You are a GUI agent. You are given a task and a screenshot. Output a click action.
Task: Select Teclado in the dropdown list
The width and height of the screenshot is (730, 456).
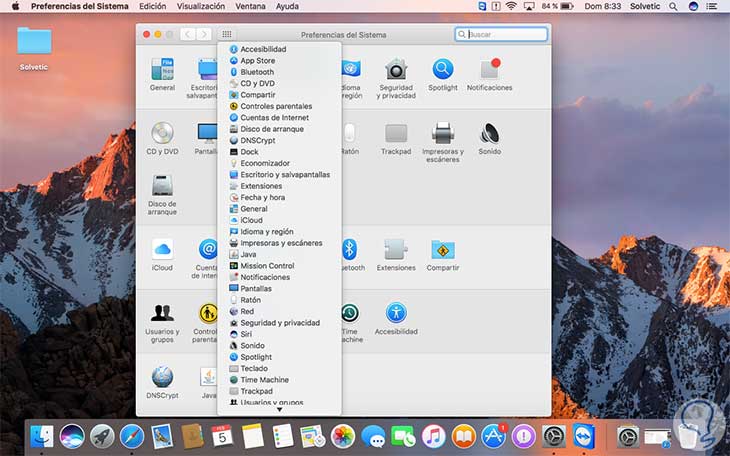click(x=279, y=368)
